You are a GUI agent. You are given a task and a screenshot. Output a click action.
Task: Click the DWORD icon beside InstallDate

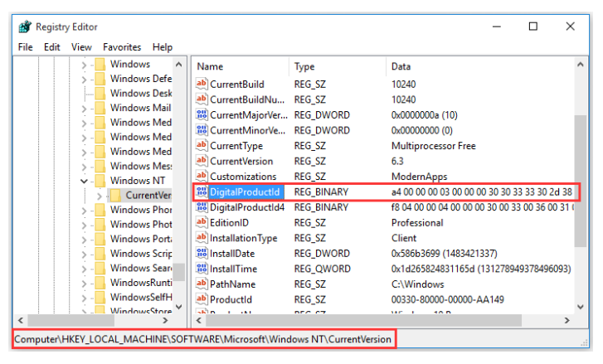click(201, 254)
